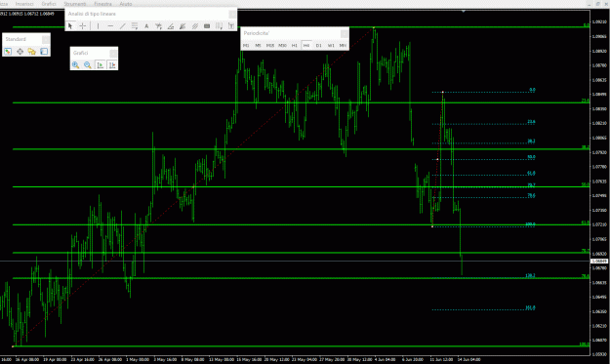Toggle the chart shift button
610x364 pixels.
112,65
